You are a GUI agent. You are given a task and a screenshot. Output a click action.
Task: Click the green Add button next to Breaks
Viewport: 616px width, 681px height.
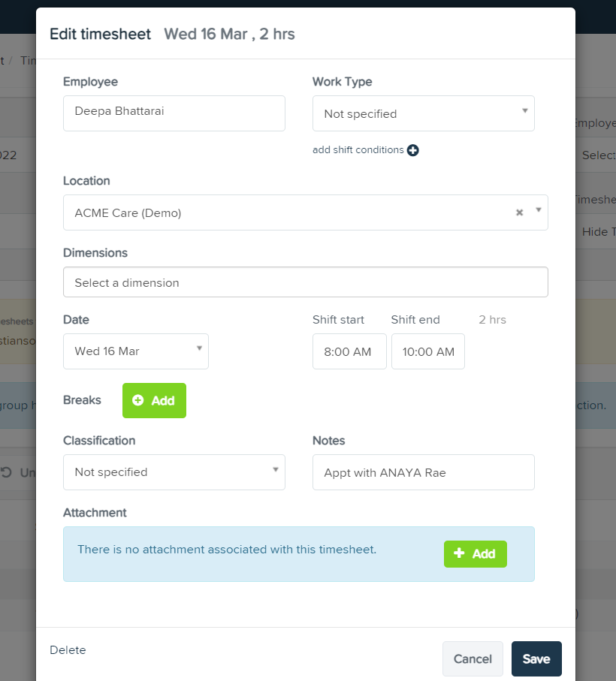point(154,400)
